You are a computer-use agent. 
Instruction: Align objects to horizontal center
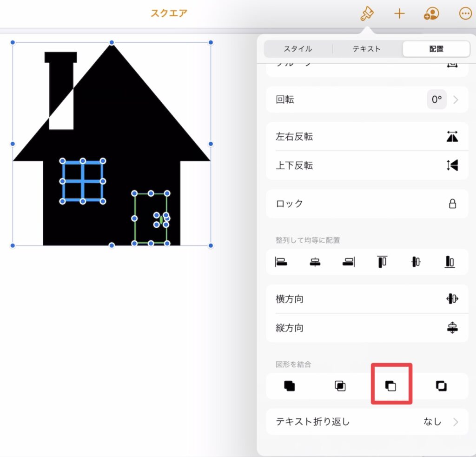(315, 262)
